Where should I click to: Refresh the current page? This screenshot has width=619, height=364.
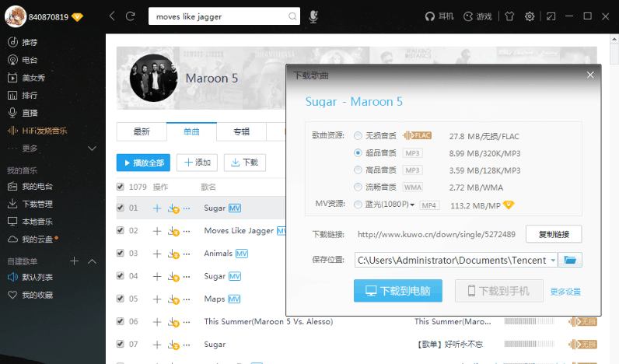point(131,16)
